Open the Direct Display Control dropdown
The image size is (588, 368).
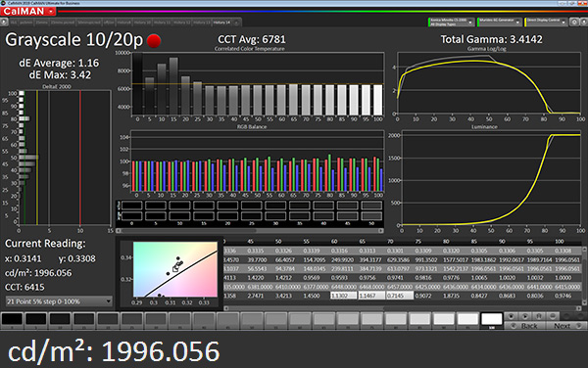(x=546, y=23)
